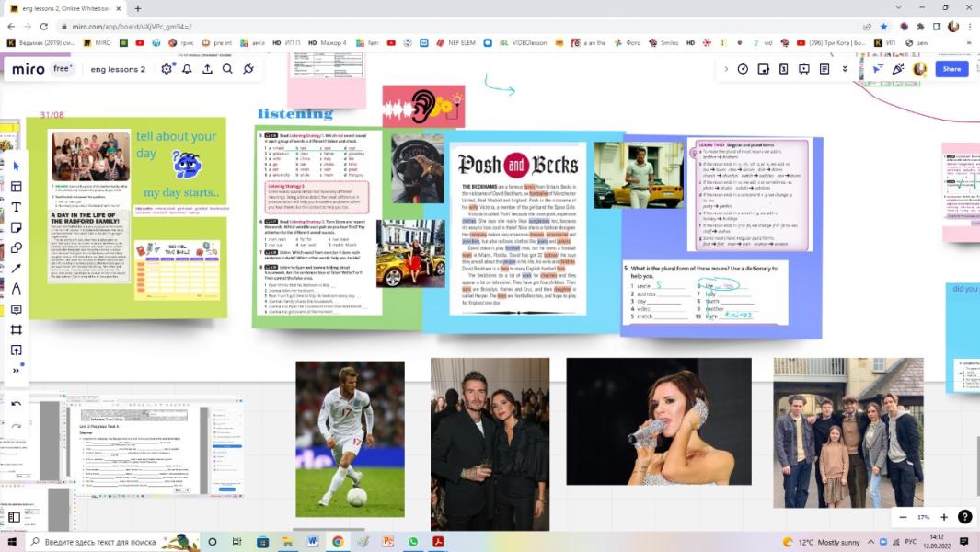Close the eng lessons 2 browser tab
Image resolution: width=980 pixels, height=552 pixels.
119,9
